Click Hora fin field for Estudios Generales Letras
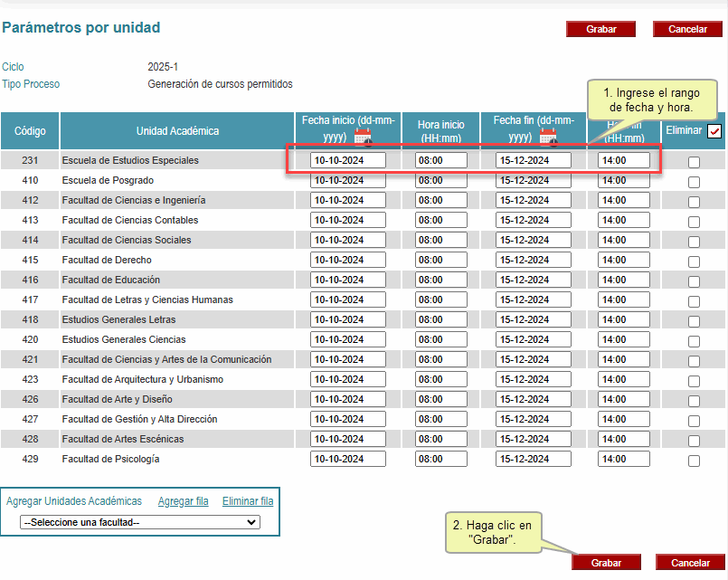The image size is (728, 580). (624, 320)
